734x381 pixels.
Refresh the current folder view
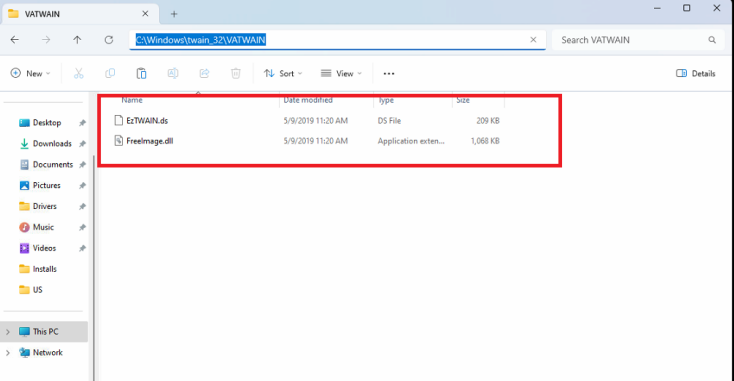109,40
